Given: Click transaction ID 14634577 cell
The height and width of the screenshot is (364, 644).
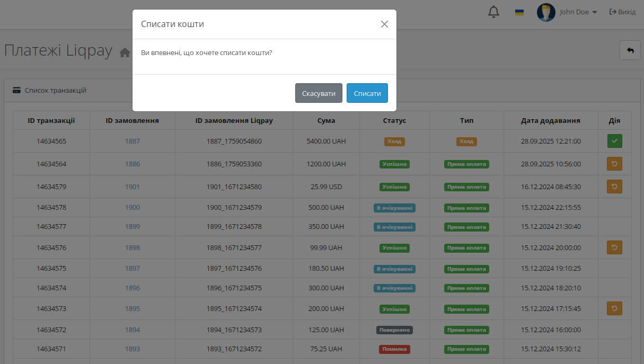Looking at the screenshot, I should 51,227.
